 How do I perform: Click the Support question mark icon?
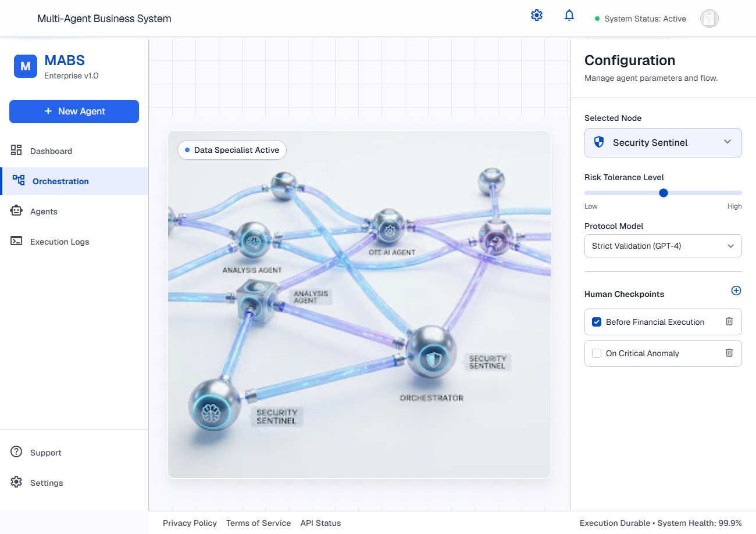click(16, 452)
